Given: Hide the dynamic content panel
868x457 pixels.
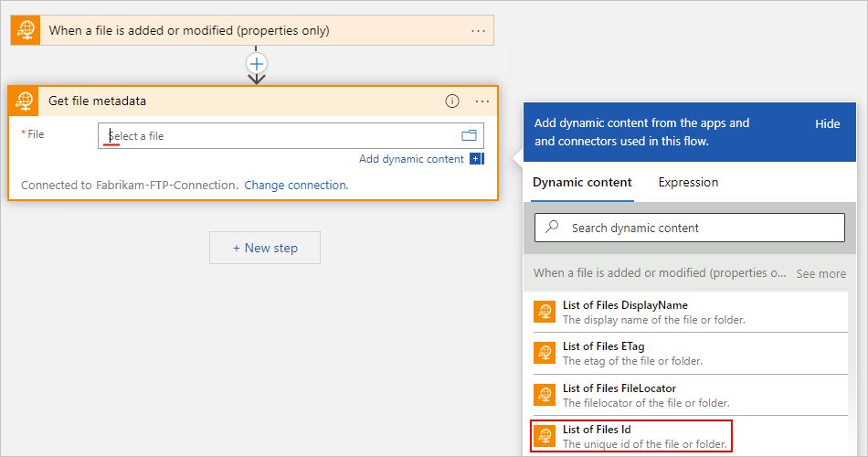Looking at the screenshot, I should 827,124.
